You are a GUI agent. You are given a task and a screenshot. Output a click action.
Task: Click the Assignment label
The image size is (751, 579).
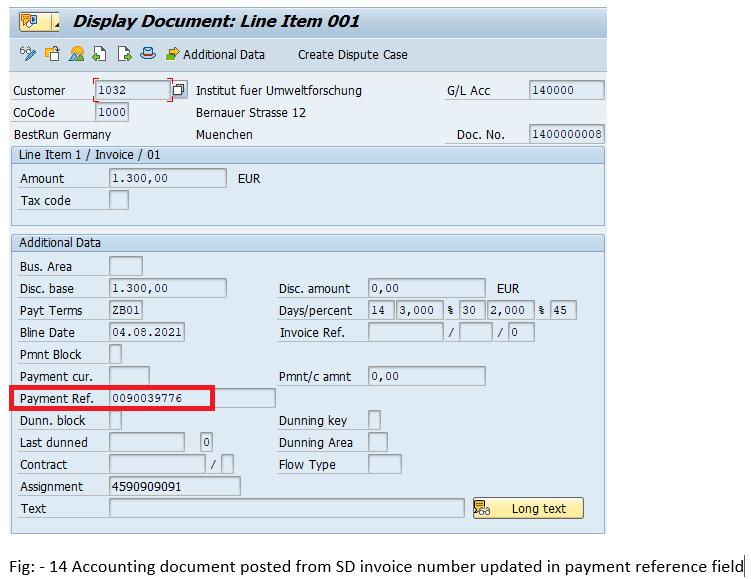[x=51, y=487]
